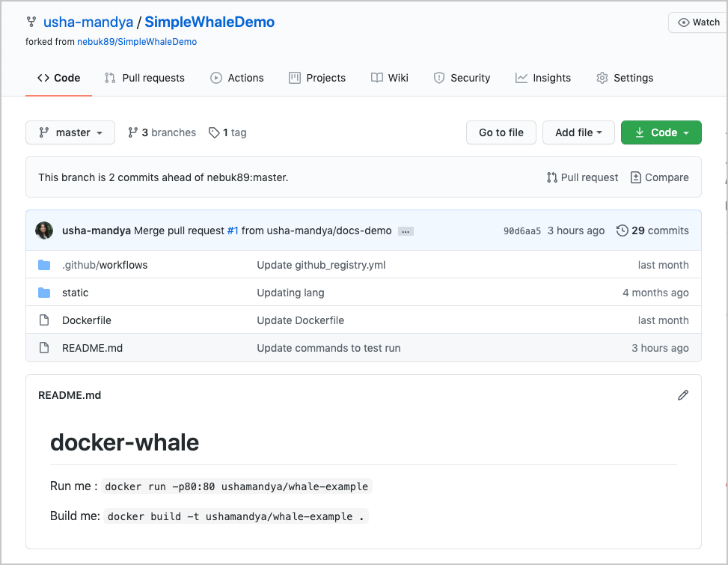This screenshot has height=565, width=728.
Task: Open the Settings tab
Action: pyautogui.click(x=624, y=78)
